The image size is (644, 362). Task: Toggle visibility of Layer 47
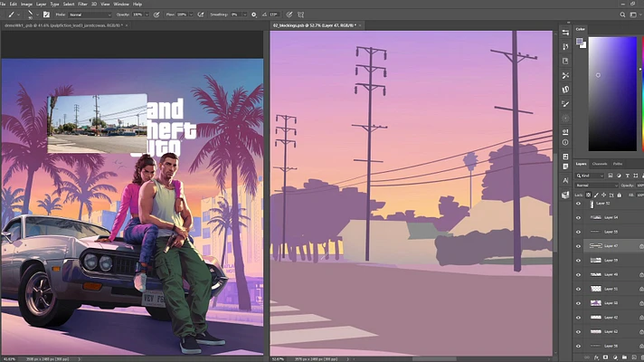coord(578,246)
